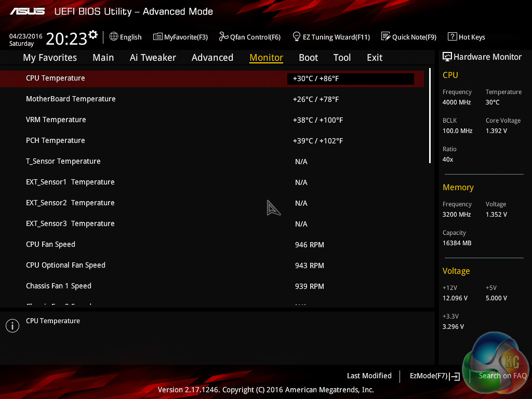Image resolution: width=532 pixels, height=399 pixels.
Task: Click the info icon in help panel
Action: coord(12,326)
